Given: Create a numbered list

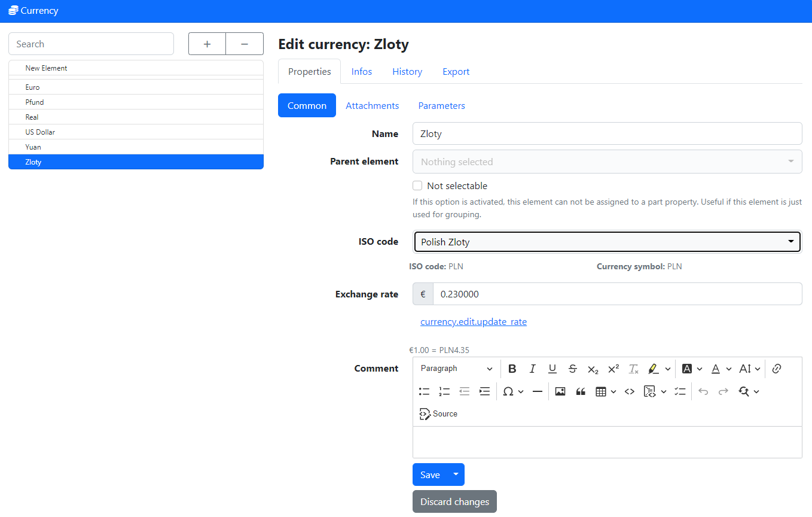Looking at the screenshot, I should click(444, 391).
